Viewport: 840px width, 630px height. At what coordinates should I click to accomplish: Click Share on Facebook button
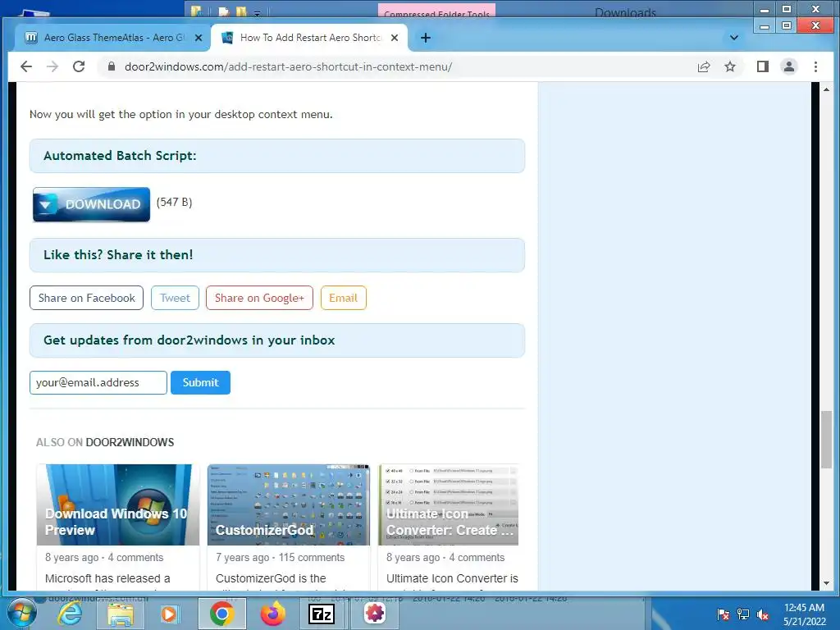pos(86,298)
